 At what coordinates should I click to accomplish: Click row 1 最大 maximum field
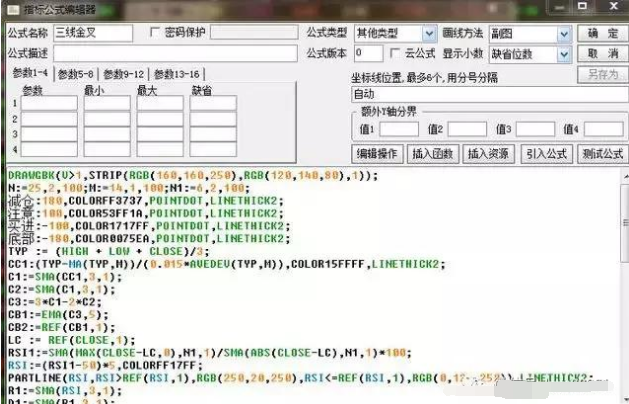click(160, 103)
